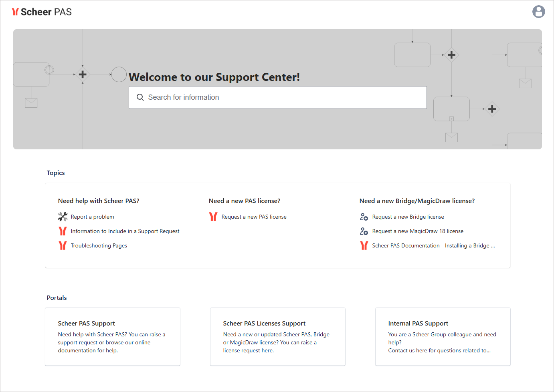Click the icon next to Troubleshooting Pages
Screen dimensions: 554x392
63,245
